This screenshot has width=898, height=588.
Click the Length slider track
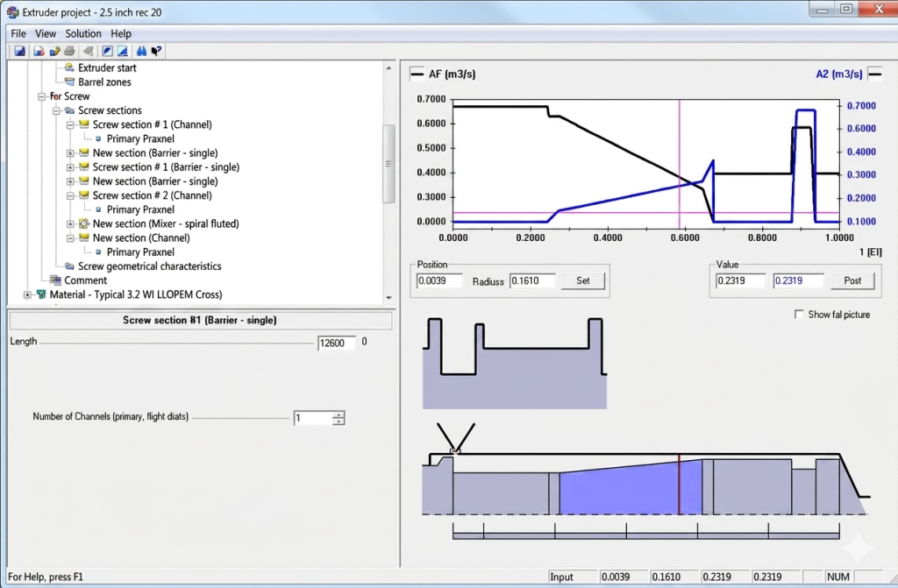[x=176, y=343]
